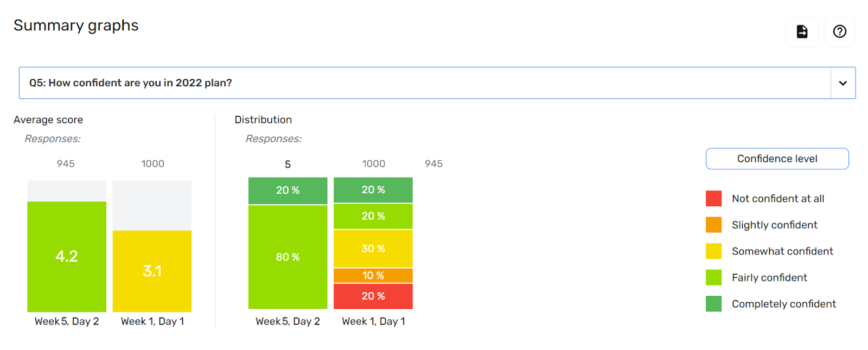The width and height of the screenshot is (868, 350).
Task: Click the Not confident at all label
Action: [777, 199]
